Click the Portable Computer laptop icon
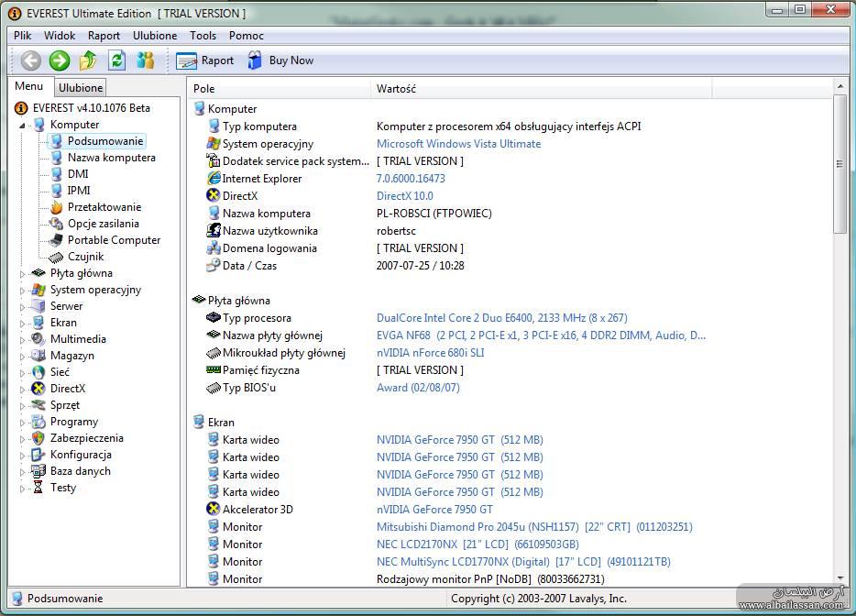Viewport: 856px width, 616px height. point(56,240)
